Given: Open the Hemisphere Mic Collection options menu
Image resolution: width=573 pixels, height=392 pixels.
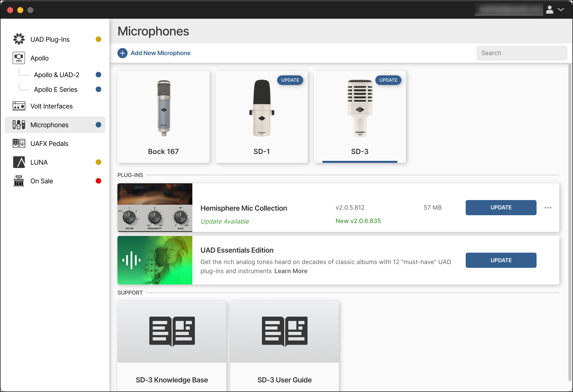Looking at the screenshot, I should 548,207.
